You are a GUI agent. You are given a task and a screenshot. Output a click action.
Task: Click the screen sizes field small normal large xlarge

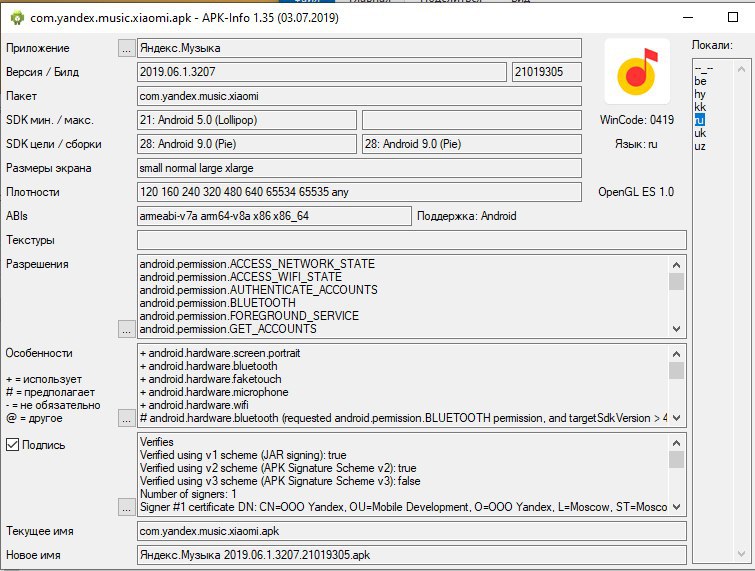tap(359, 168)
